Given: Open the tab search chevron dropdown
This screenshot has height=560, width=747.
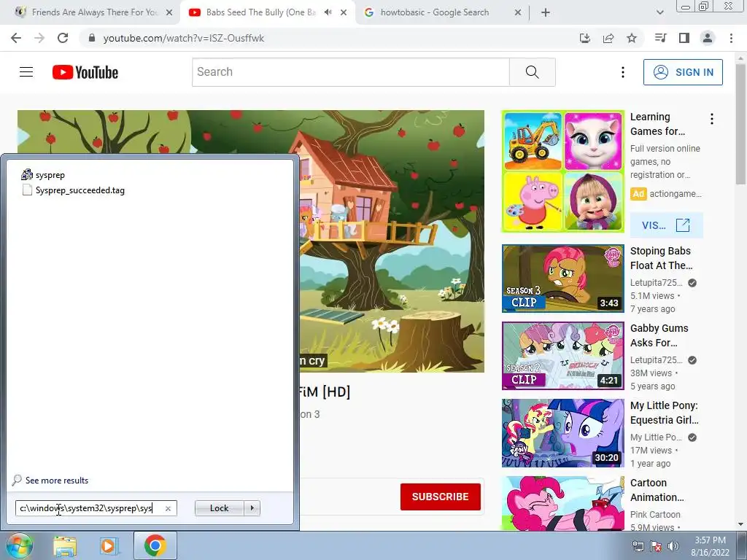Looking at the screenshot, I should 659,12.
